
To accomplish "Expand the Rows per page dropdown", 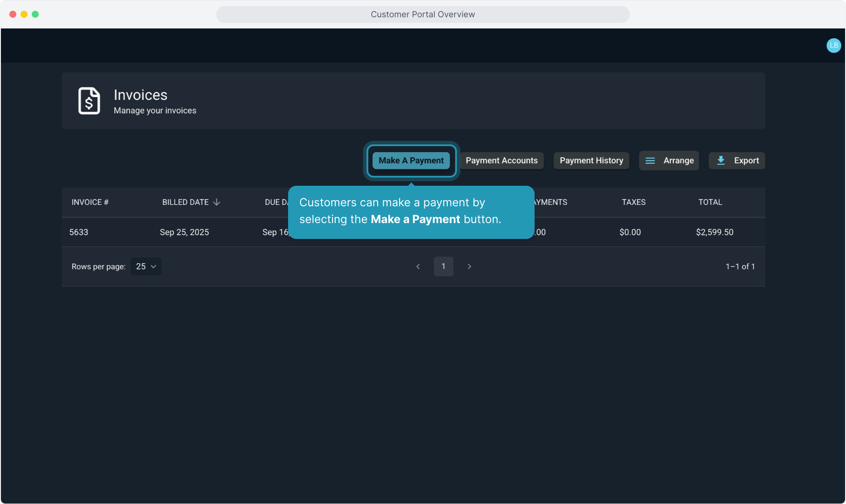I will [x=146, y=266].
